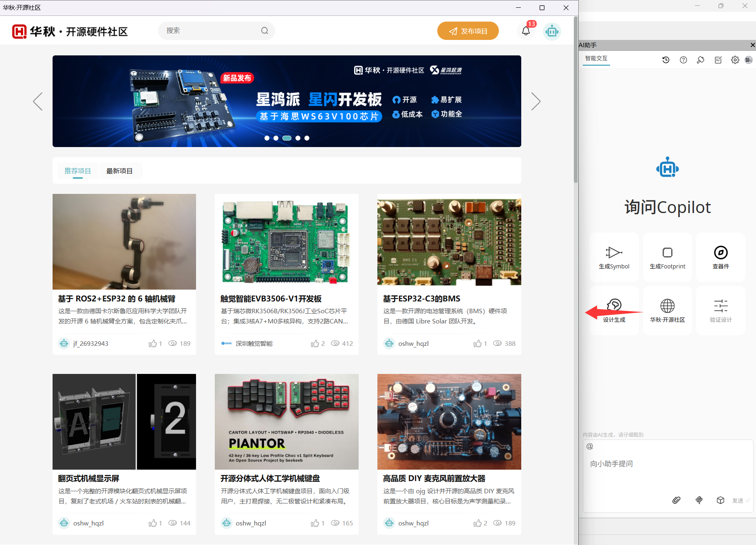Image resolution: width=756 pixels, height=545 pixels.
Task: Click the 搜索 search input field
Action: 210,31
